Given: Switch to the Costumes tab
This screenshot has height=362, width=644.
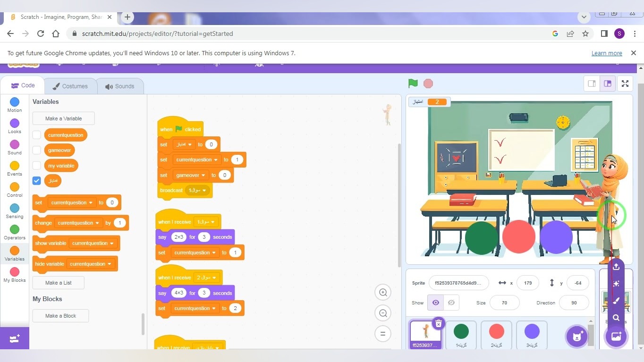Looking at the screenshot, I should 70,86.
